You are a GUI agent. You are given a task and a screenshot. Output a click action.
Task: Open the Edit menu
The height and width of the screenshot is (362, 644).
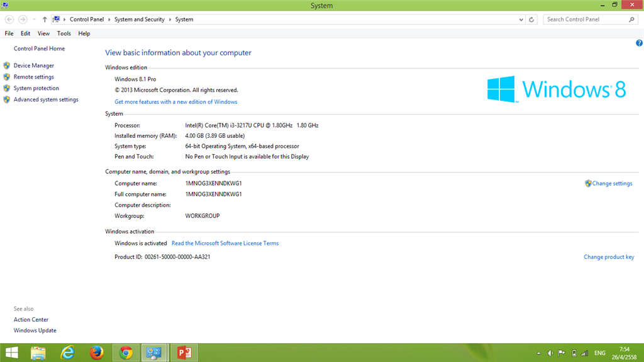tap(25, 33)
